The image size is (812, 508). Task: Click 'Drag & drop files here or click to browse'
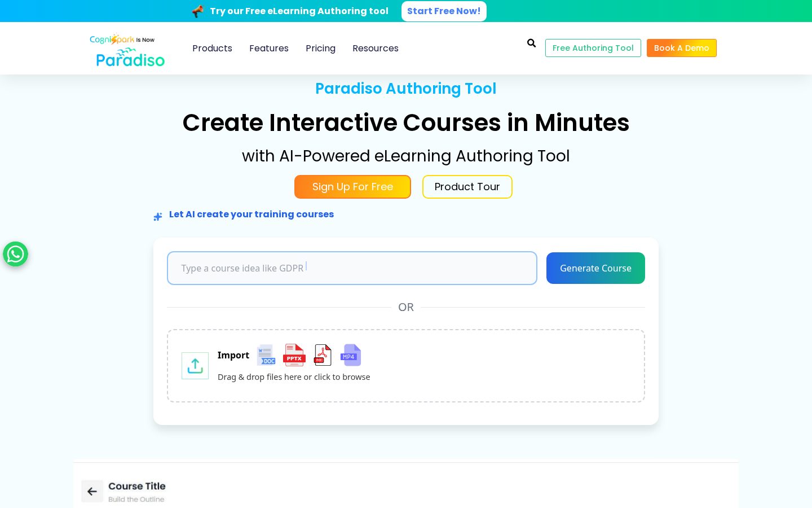pos(294,377)
